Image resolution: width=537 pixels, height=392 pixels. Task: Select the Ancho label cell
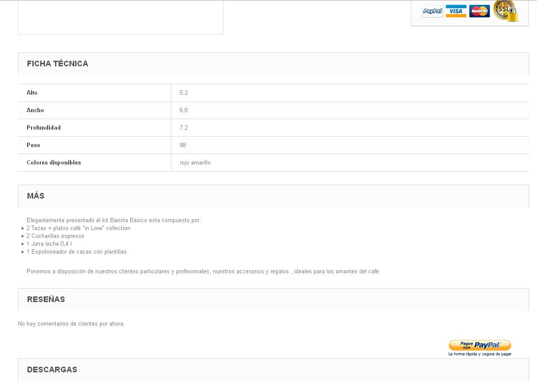pos(94,110)
